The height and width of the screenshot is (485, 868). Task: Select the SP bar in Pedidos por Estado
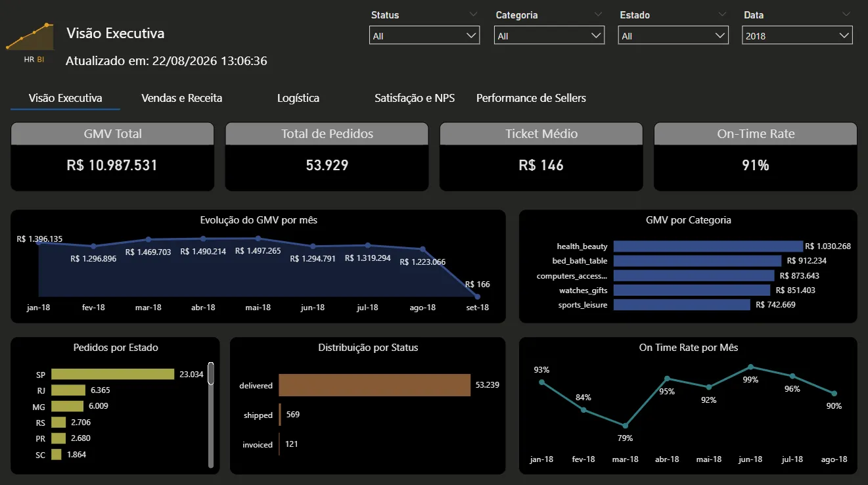112,374
